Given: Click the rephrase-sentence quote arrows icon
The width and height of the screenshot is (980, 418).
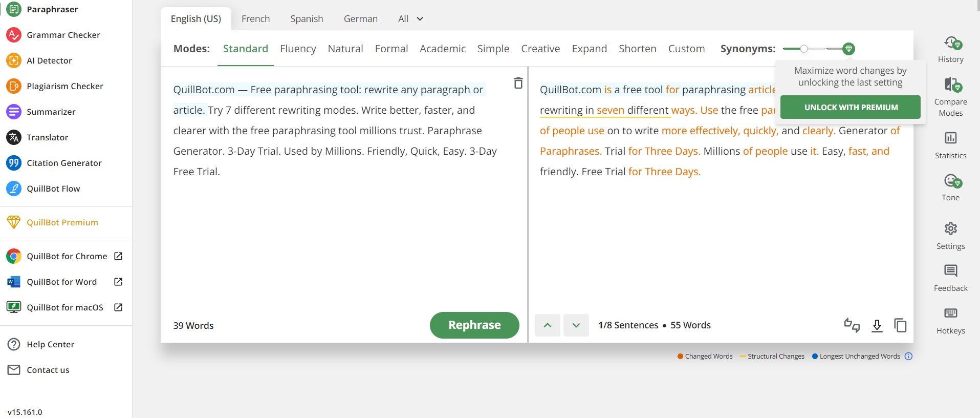Looking at the screenshot, I should [852, 325].
